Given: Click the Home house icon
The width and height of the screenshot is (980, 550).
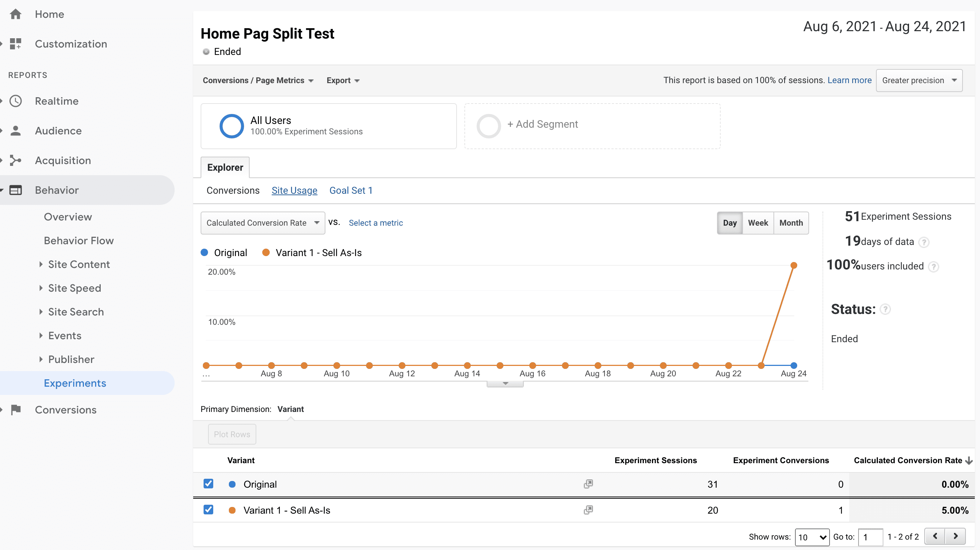Looking at the screenshot, I should 16,14.
